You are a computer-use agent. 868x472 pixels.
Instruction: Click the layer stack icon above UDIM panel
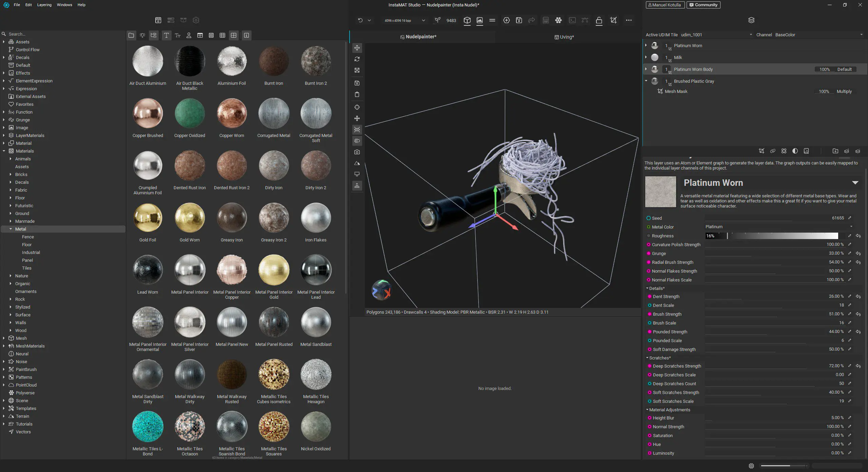(751, 20)
